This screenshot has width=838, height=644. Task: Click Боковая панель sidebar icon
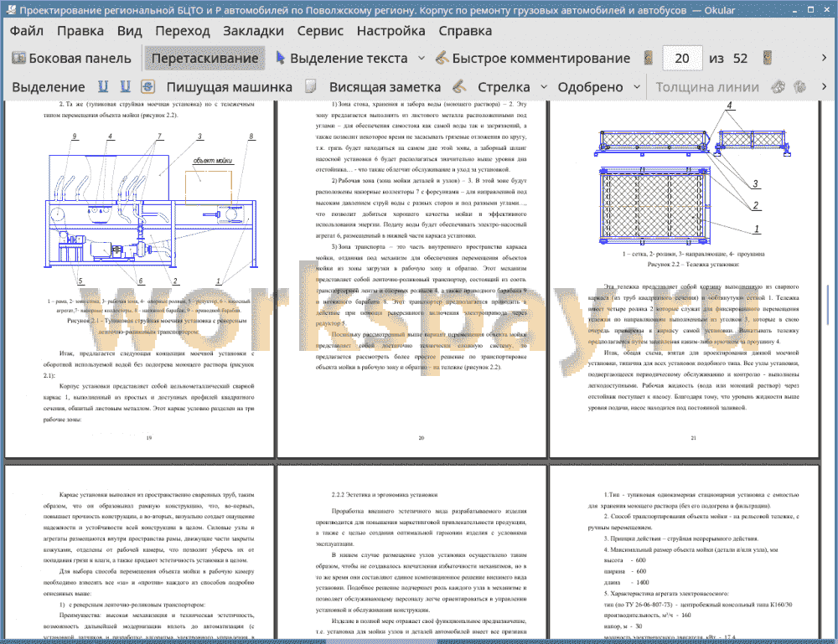(18, 58)
